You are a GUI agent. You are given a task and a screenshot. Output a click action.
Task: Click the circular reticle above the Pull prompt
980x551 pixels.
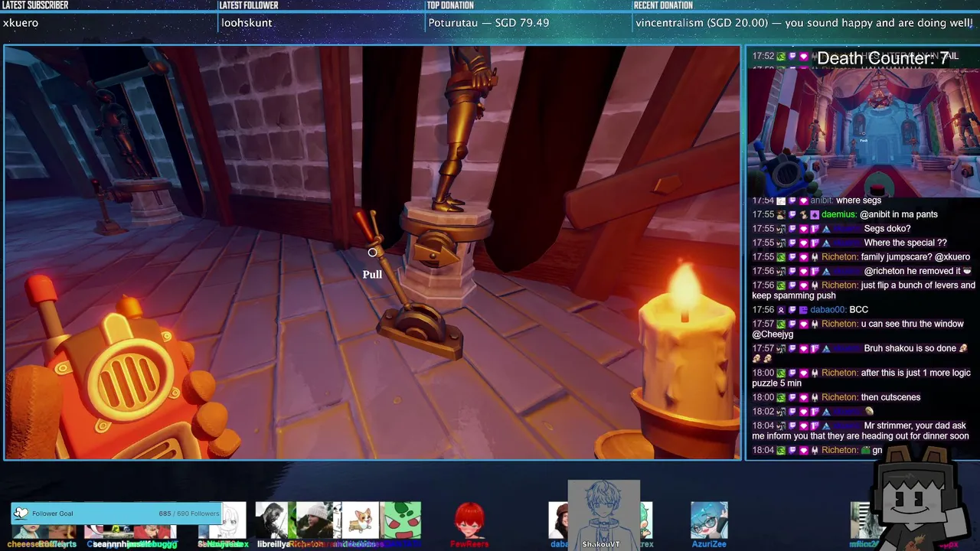click(372, 253)
